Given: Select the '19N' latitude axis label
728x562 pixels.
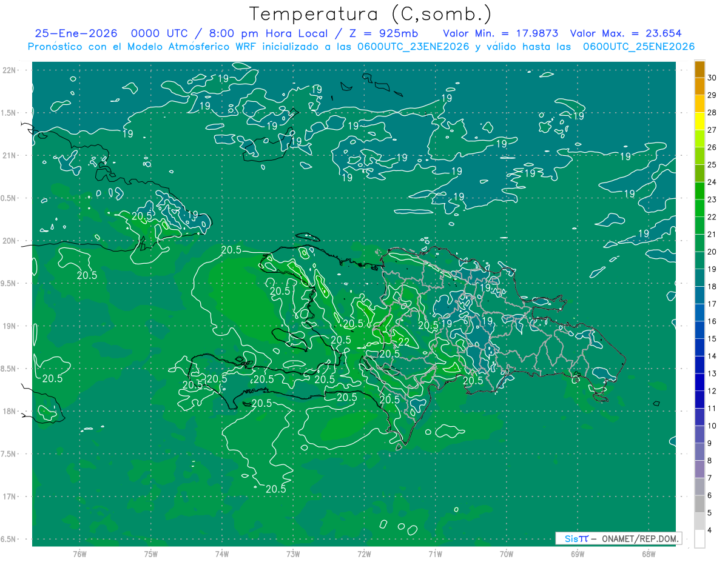Looking at the screenshot, I should 10,326.
